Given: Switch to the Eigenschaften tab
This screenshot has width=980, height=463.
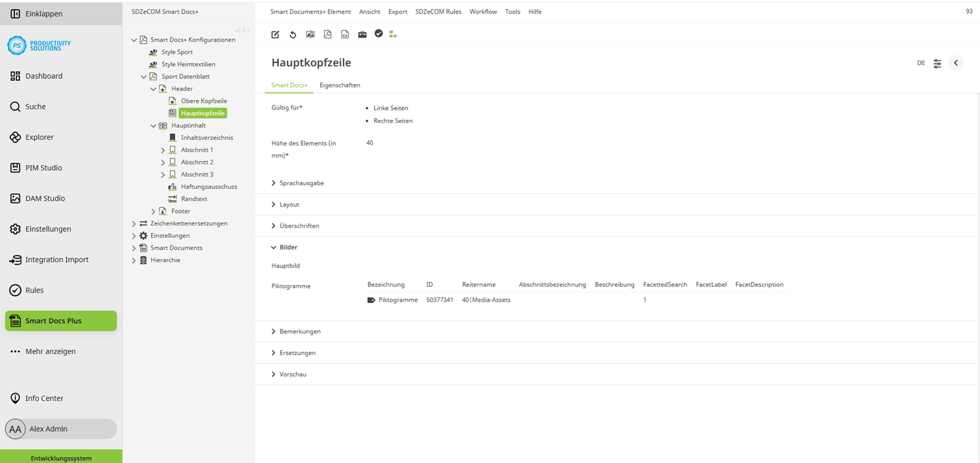Looking at the screenshot, I should pyautogui.click(x=340, y=85).
